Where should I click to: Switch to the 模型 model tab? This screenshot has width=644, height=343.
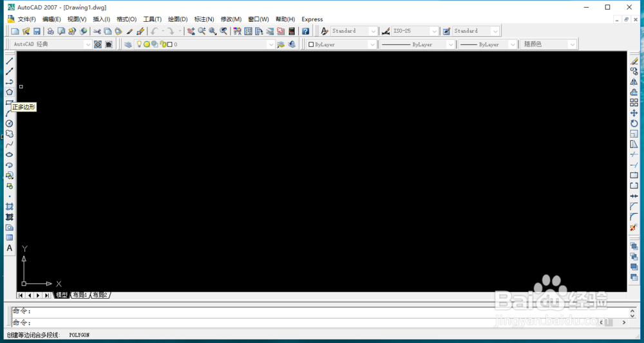pyautogui.click(x=62, y=295)
